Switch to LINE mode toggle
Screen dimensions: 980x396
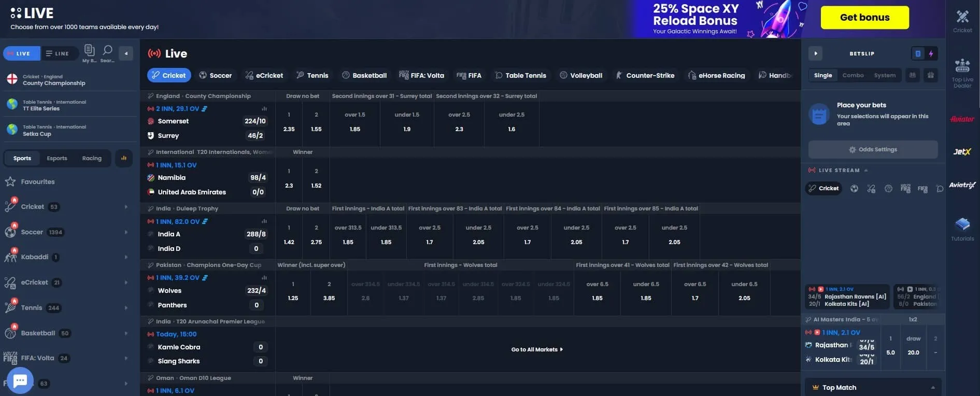click(x=58, y=53)
